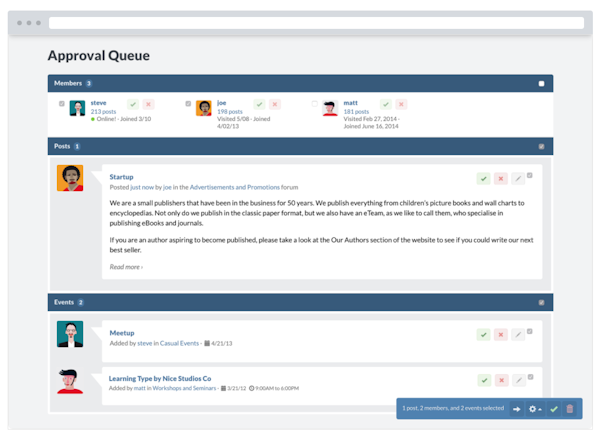
Task: Click author link matt in Learning Type event
Action: coord(139,388)
